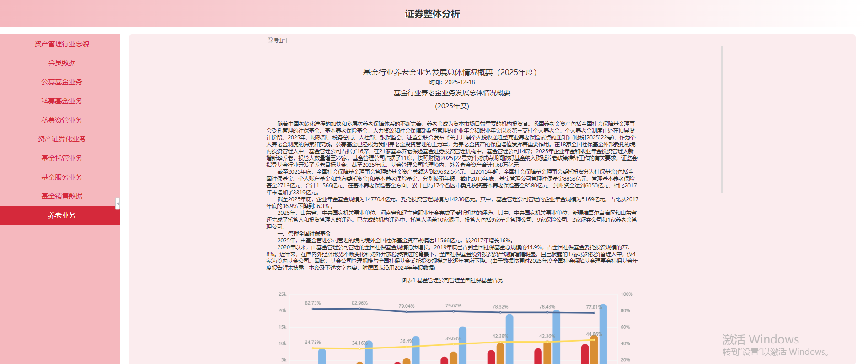Click the report vertical scrollbar
Viewport: 868px width, 364px height.
click(x=722, y=119)
